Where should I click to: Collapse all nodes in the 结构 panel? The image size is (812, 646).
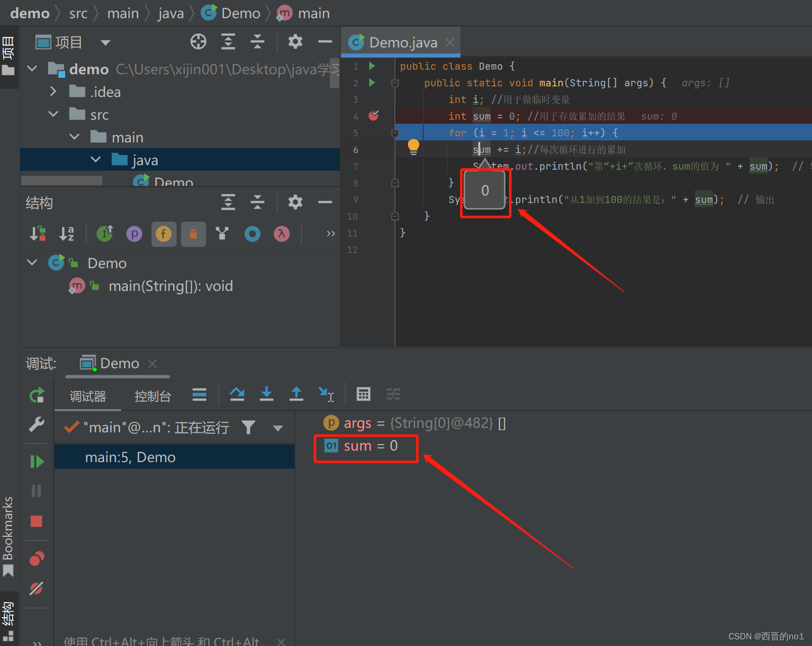258,203
